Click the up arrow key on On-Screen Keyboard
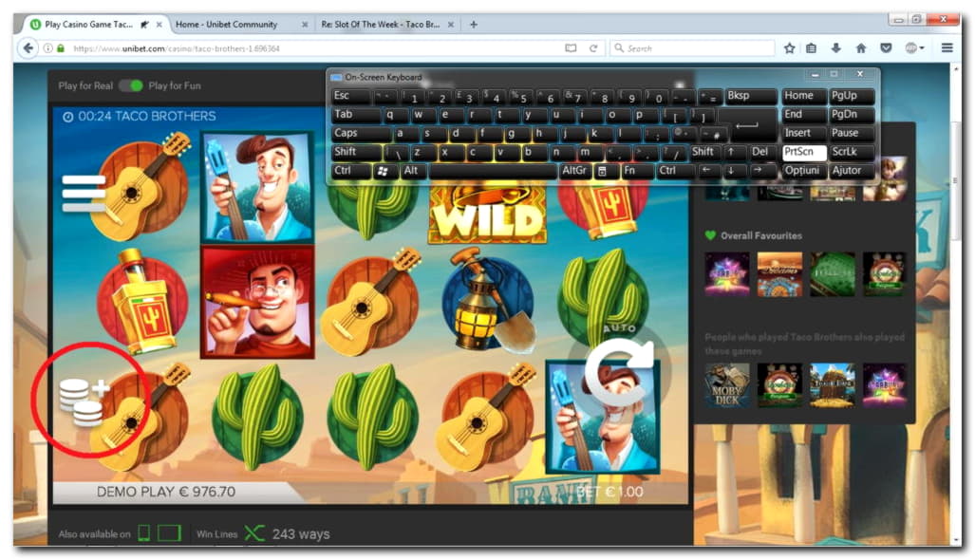Viewport: 975px width, 560px height. click(x=734, y=152)
